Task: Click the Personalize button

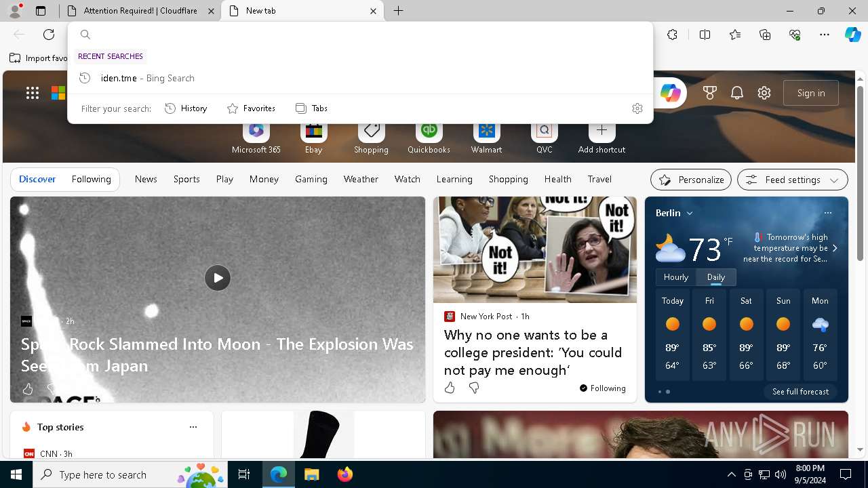Action: point(691,180)
